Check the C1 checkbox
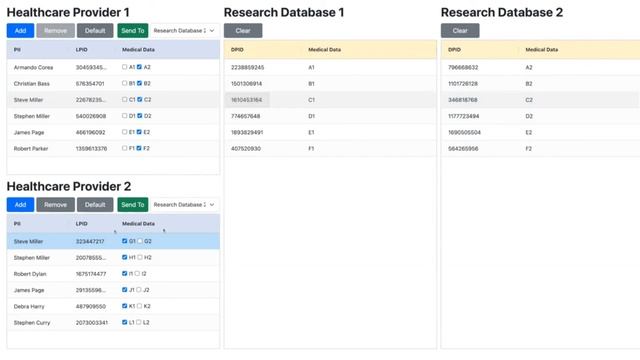Screen dimensions: 640x360 [x=124, y=100]
